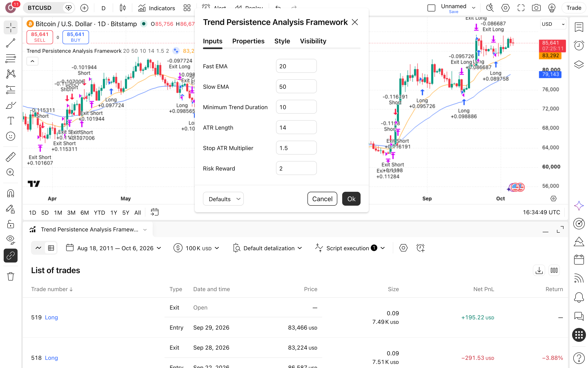Toggle fullscreen mode icon
This screenshot has height=368, width=588.
tap(521, 8)
